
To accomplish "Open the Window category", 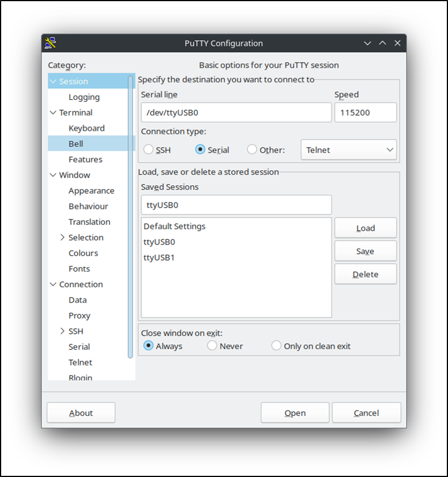I will pos(74,175).
